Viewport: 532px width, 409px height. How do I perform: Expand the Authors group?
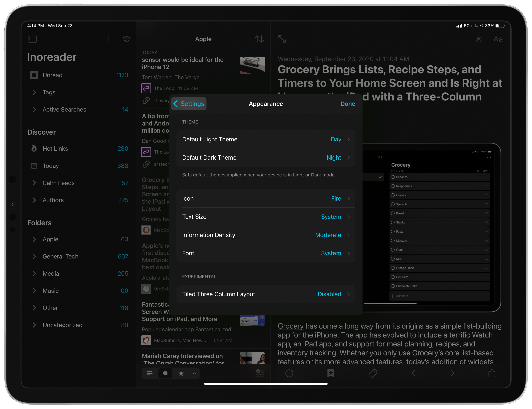click(x=34, y=200)
